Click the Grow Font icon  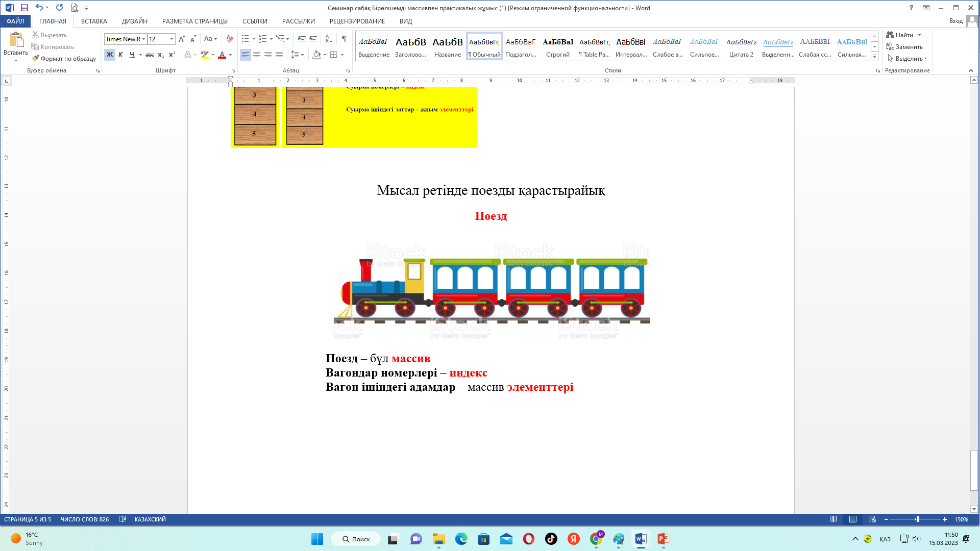181,39
